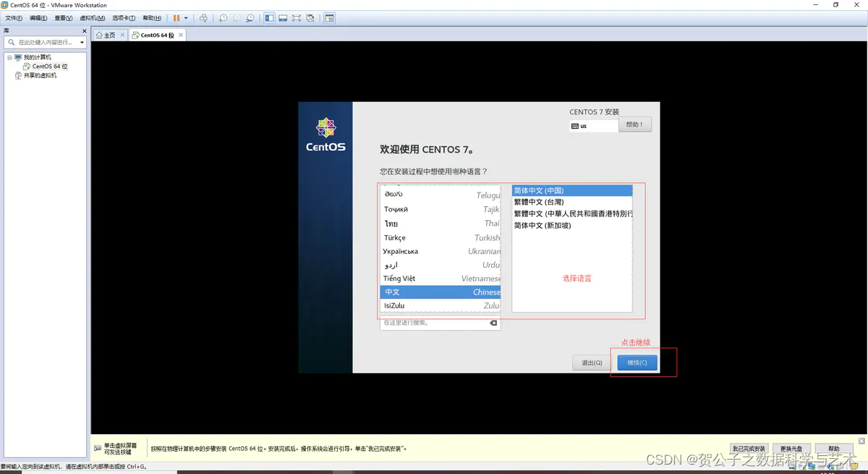Viewport: 868px width, 474px height.
Task: Open the 帮助(H) menu
Action: (152, 18)
